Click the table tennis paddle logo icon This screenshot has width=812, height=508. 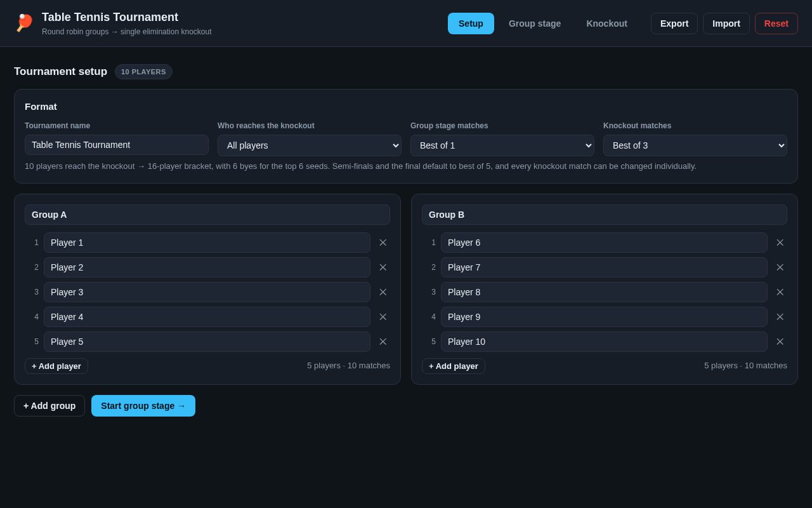click(x=24, y=23)
